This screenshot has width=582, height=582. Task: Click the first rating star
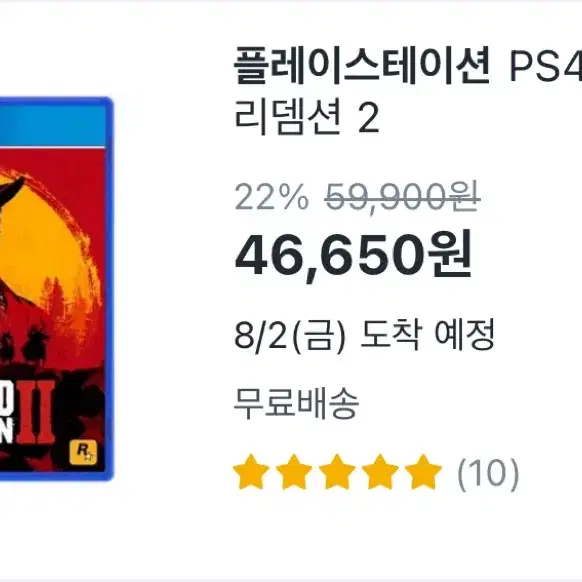(x=251, y=471)
